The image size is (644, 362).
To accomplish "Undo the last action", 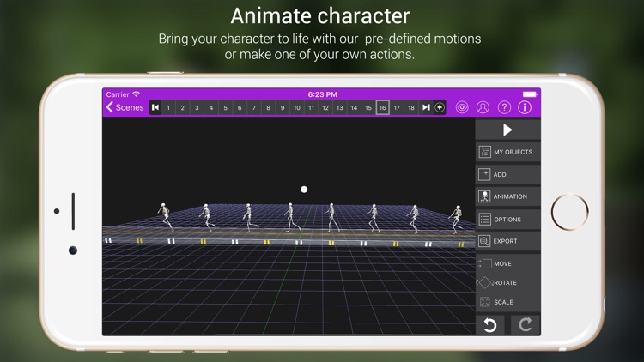I will (490, 325).
